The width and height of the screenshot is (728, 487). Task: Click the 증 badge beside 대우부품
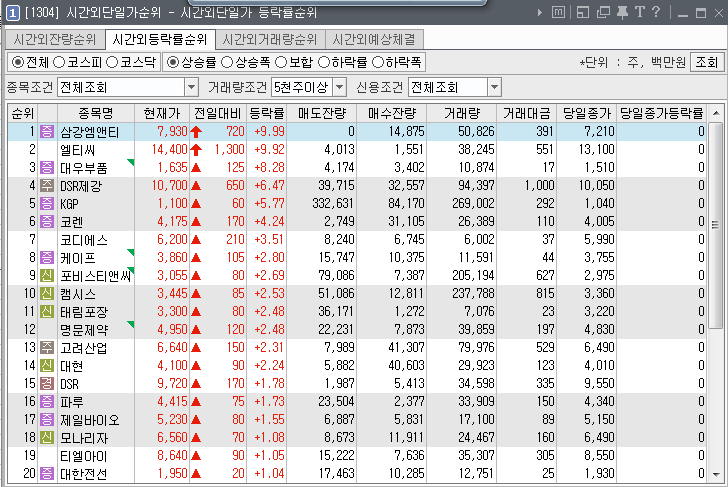(47, 168)
